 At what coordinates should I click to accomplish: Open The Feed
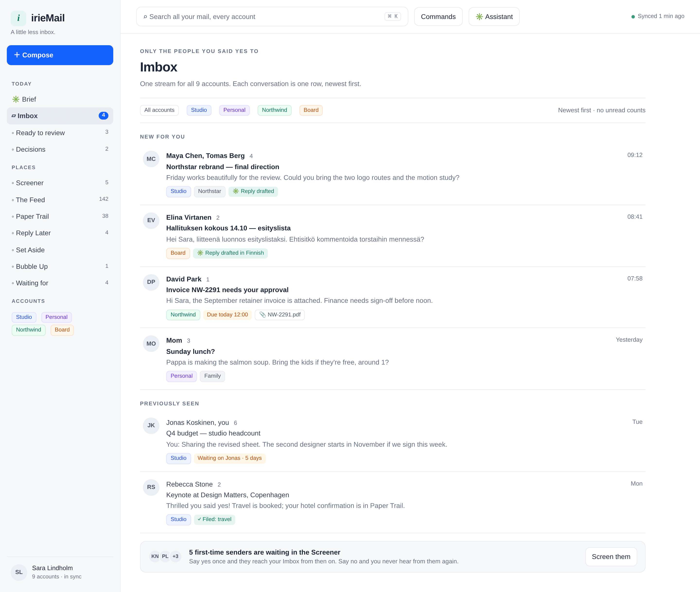point(60,200)
